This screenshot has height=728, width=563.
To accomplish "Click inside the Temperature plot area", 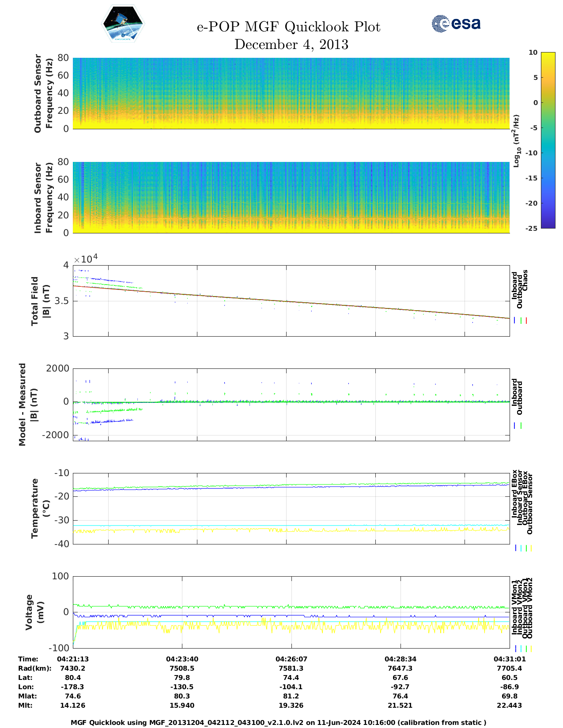I will (291, 508).
